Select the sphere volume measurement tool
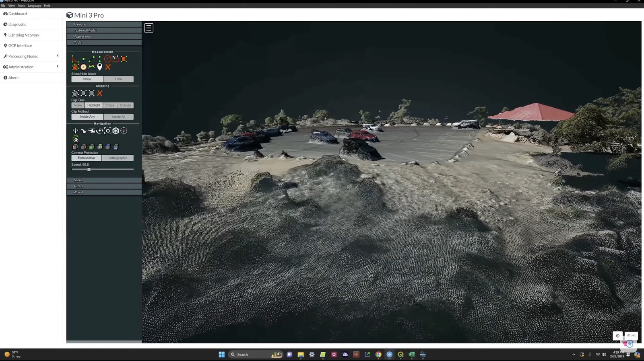The width and height of the screenshot is (644, 361). pyautogui.click(x=83, y=67)
